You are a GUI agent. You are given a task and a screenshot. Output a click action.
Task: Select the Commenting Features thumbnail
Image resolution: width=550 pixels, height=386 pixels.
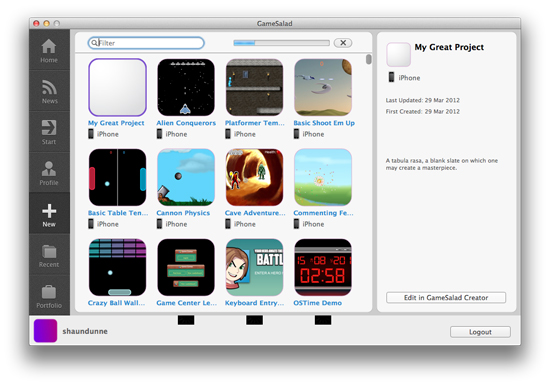(323, 177)
